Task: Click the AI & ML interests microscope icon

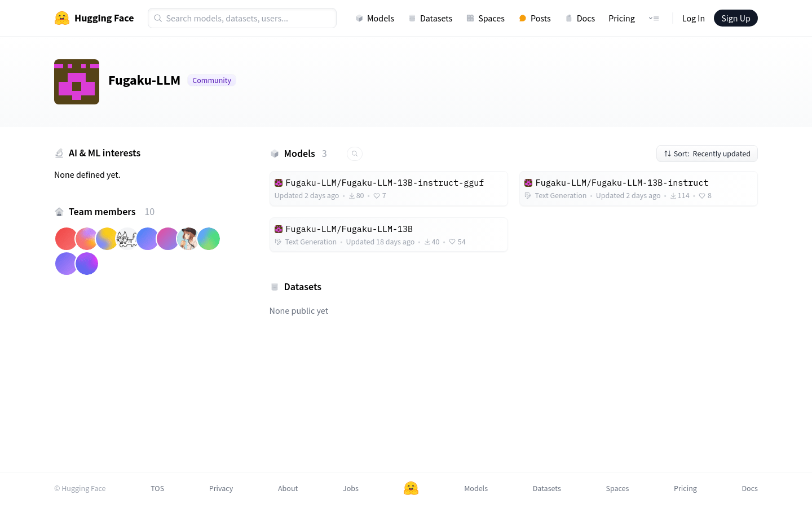Action: click(59, 153)
